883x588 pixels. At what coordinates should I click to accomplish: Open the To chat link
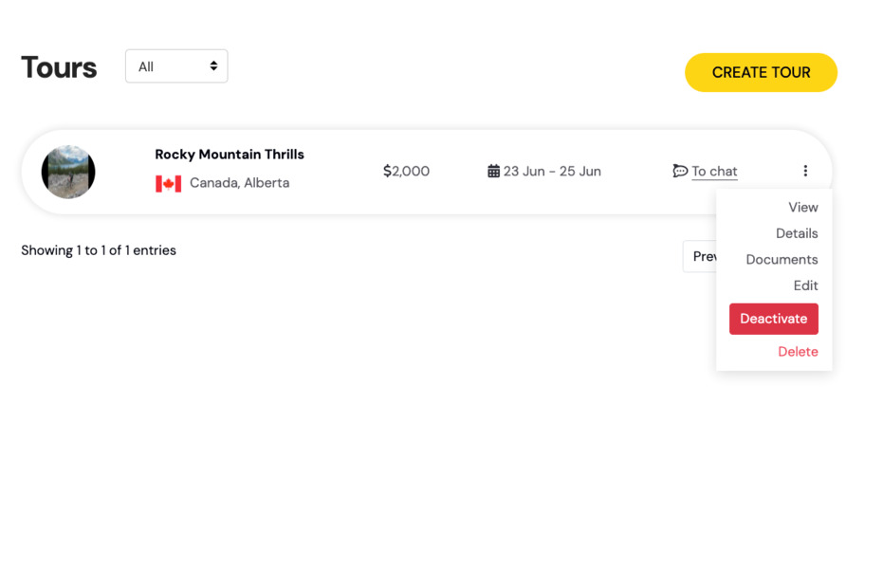click(714, 172)
